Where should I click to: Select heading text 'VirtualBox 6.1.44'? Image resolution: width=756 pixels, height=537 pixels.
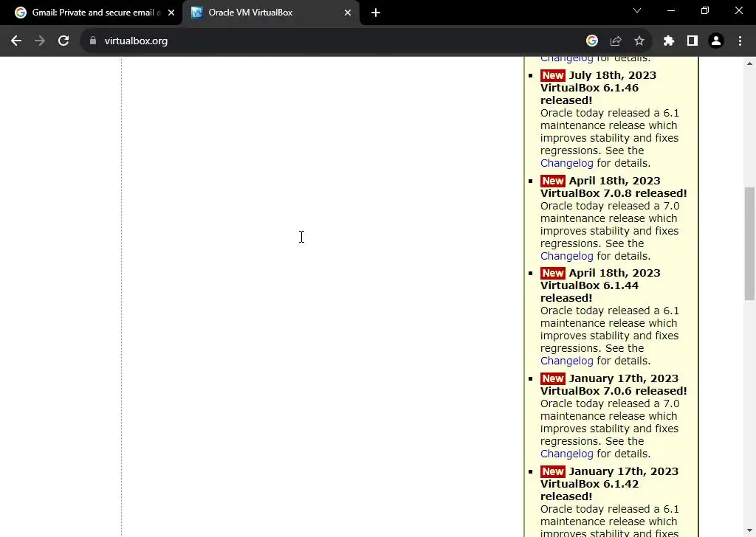tap(589, 285)
